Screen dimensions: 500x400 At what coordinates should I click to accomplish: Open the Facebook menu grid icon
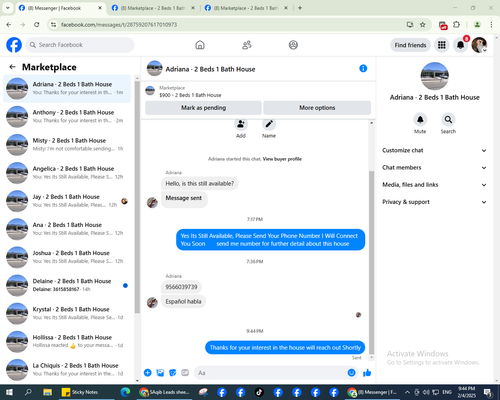click(442, 45)
